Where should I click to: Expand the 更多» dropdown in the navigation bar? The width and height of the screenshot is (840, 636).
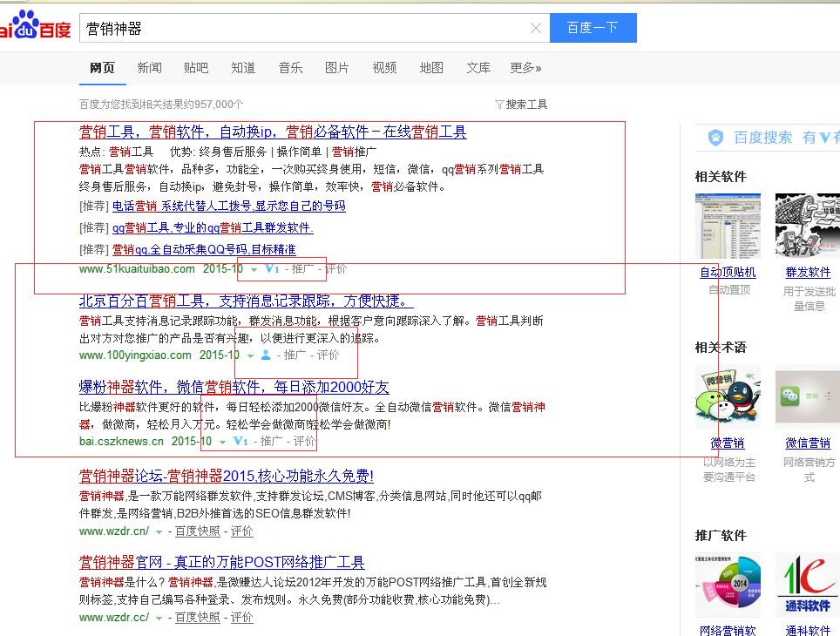525,67
